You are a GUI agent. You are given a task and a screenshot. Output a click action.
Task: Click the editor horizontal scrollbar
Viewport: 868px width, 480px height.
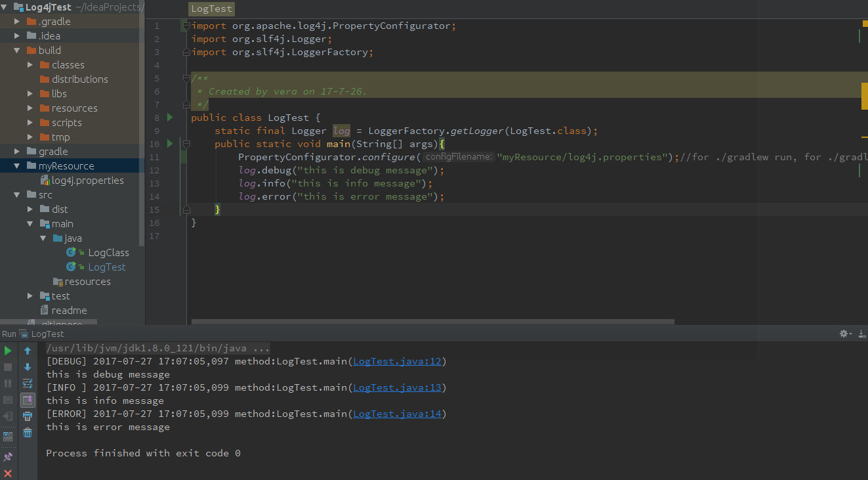(x=433, y=322)
